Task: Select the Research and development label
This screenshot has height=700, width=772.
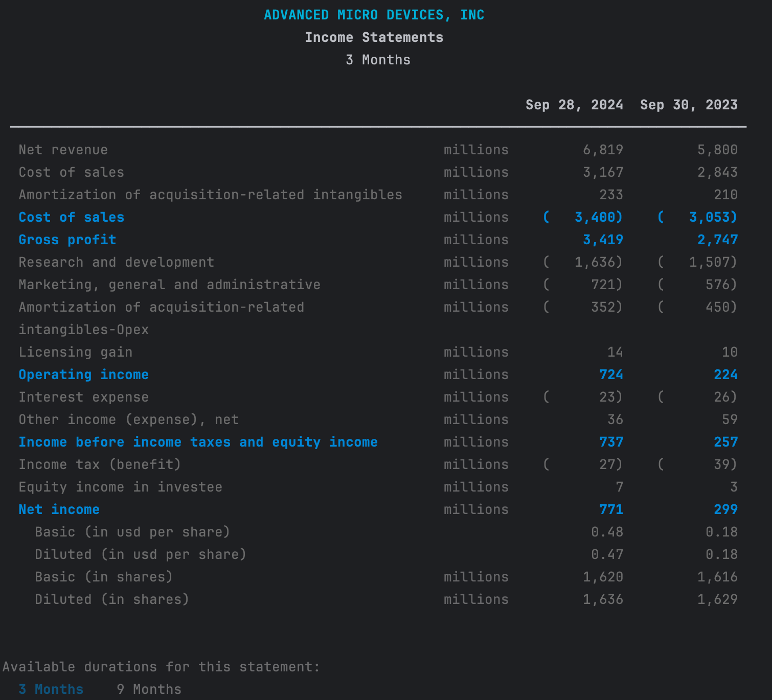Action: [x=116, y=262]
